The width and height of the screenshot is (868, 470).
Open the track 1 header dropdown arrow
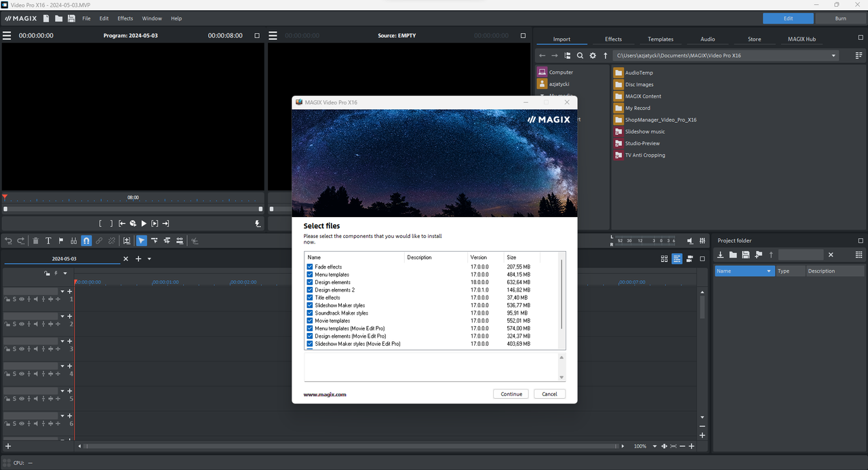(62, 291)
